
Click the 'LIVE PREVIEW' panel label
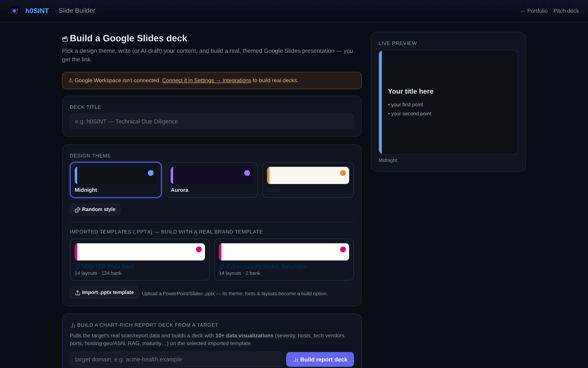(x=398, y=43)
